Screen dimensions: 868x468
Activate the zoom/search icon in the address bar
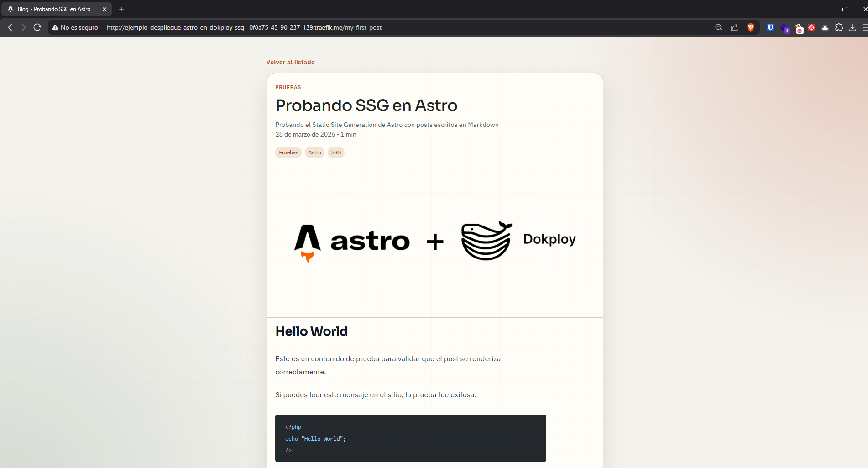(719, 27)
